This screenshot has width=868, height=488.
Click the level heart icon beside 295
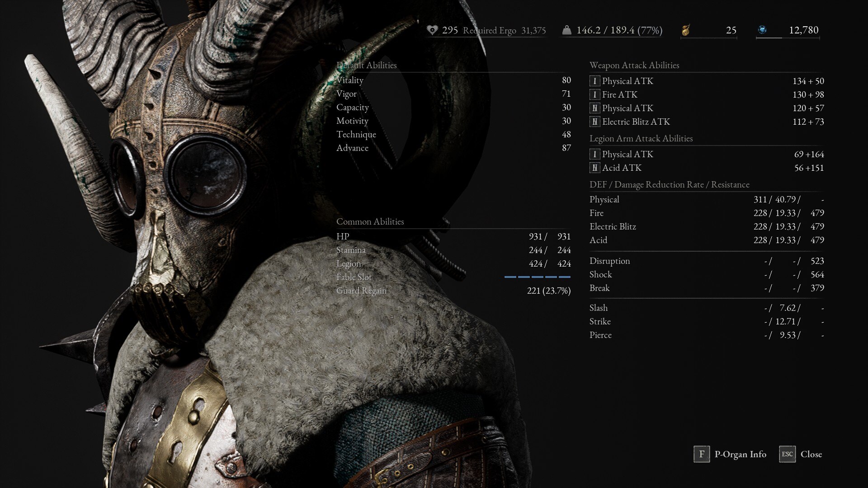tap(432, 30)
